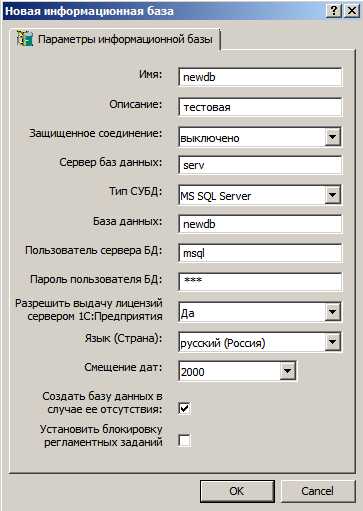Uncheck create database if missing checkbox

[184, 408]
